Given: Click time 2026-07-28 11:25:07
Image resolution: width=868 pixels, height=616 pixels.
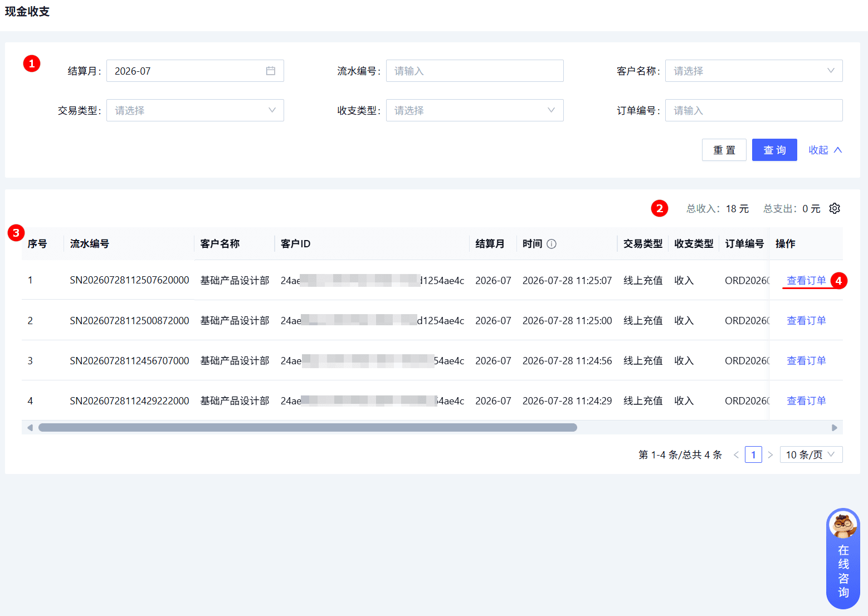Looking at the screenshot, I should coord(567,280).
